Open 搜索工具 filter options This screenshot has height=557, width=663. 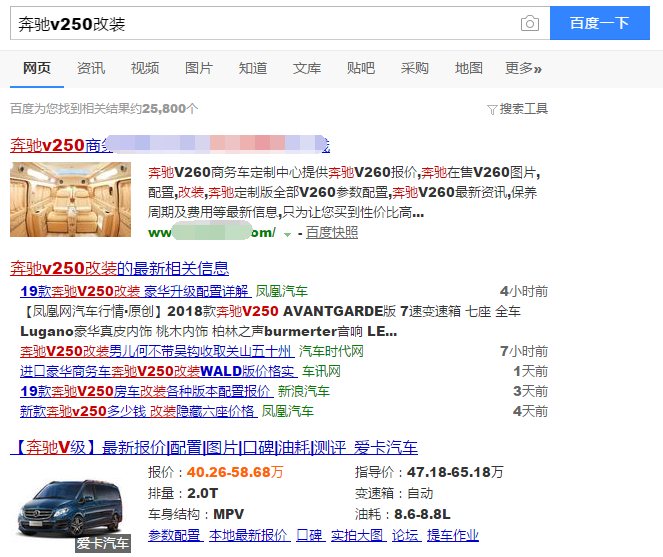[523, 109]
